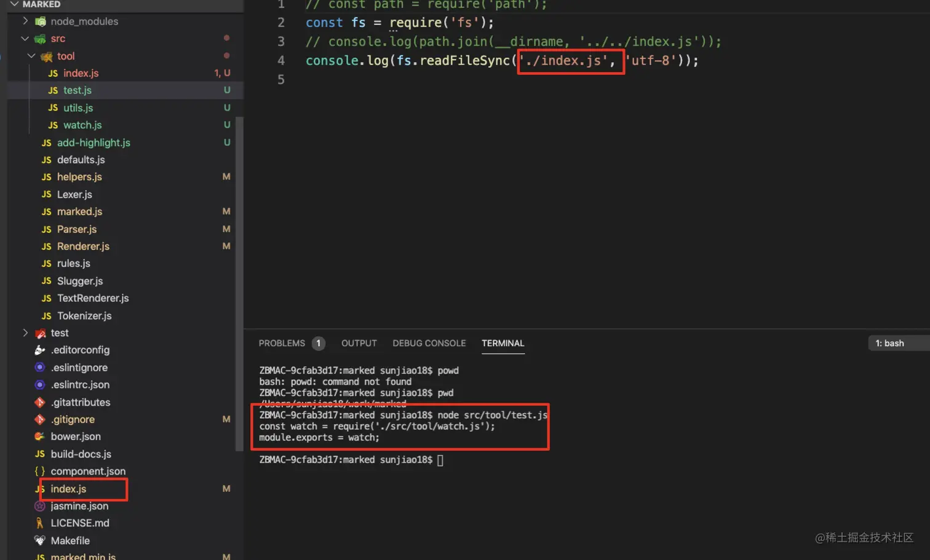The width and height of the screenshot is (930, 560).
Task: Click the JS icon beside TextRenderer.js
Action: [47, 299]
